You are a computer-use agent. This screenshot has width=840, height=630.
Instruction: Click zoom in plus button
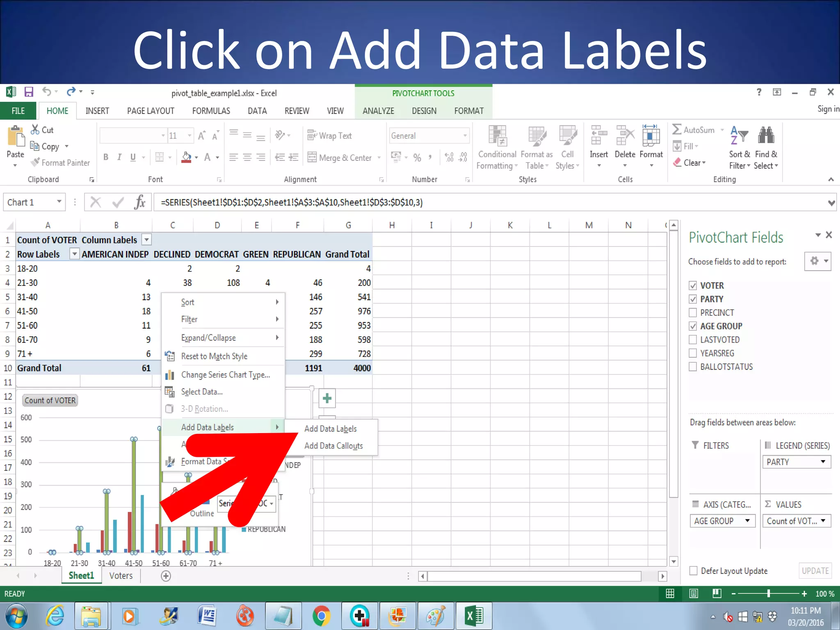point(804,593)
